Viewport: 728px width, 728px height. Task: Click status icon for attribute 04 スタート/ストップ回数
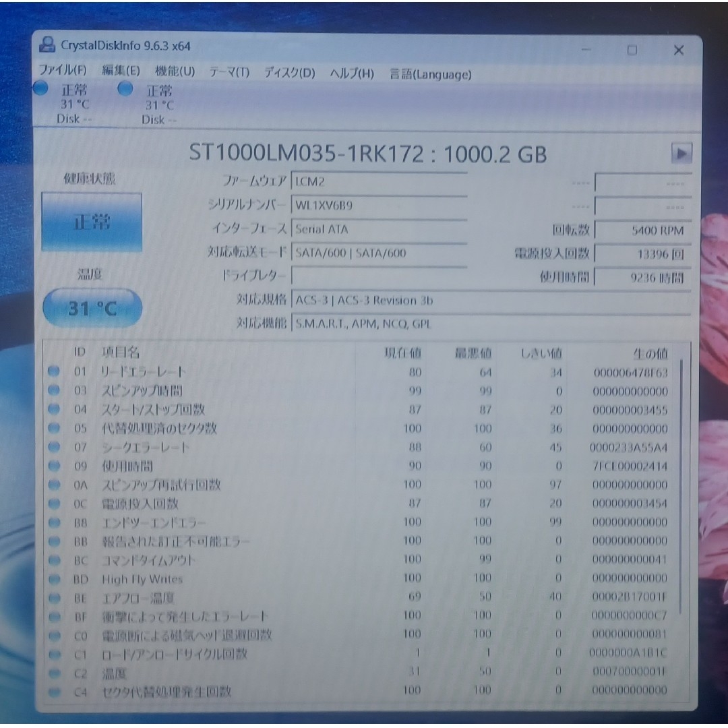coord(54,409)
